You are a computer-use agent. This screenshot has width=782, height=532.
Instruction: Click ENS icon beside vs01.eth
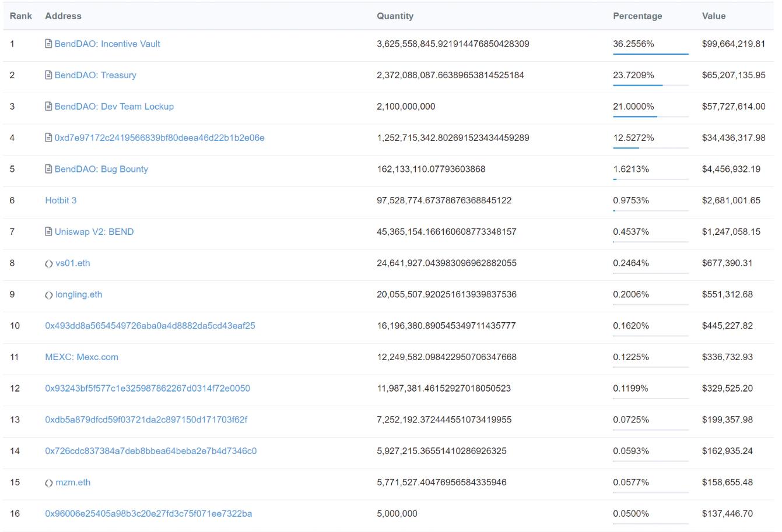click(x=49, y=263)
